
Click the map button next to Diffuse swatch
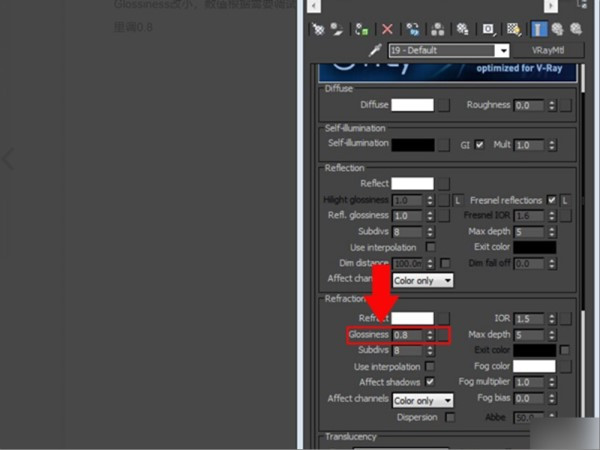[x=444, y=104]
